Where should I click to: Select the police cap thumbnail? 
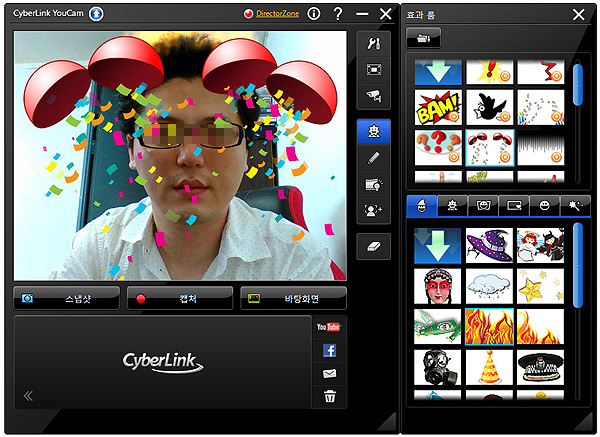pyautogui.click(x=540, y=367)
